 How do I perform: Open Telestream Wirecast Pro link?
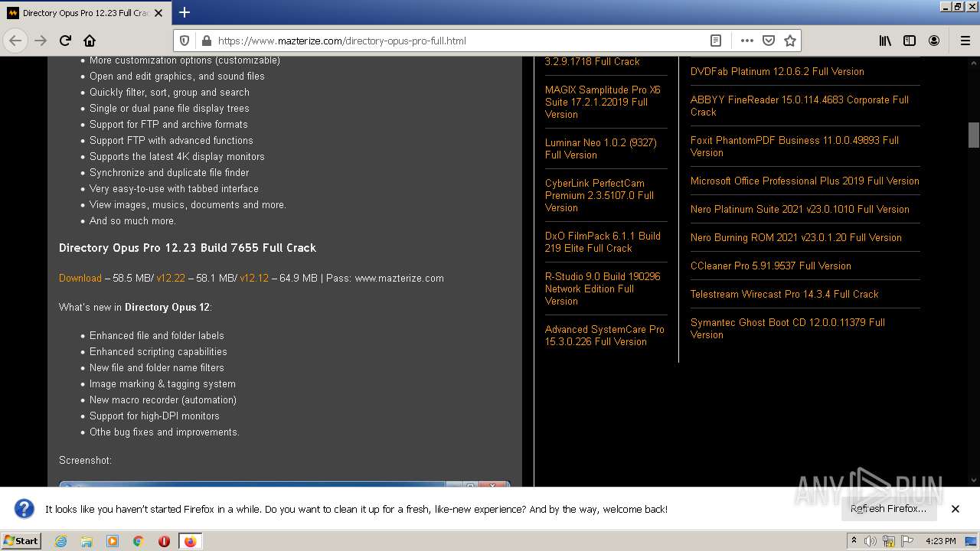(785, 294)
